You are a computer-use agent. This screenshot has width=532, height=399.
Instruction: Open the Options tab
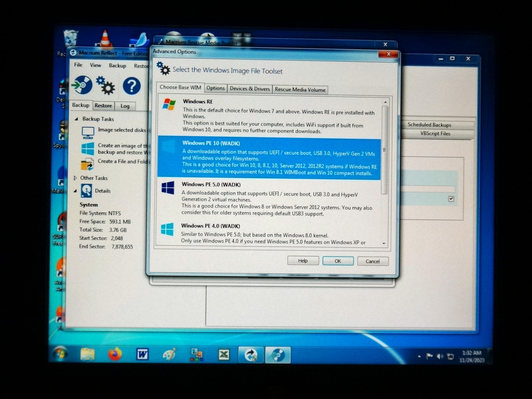216,88
